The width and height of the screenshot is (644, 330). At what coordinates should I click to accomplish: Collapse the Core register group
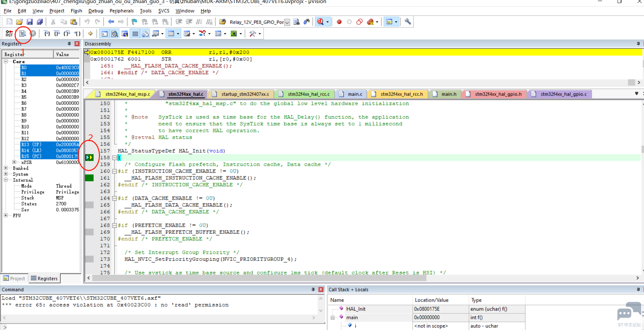6,61
